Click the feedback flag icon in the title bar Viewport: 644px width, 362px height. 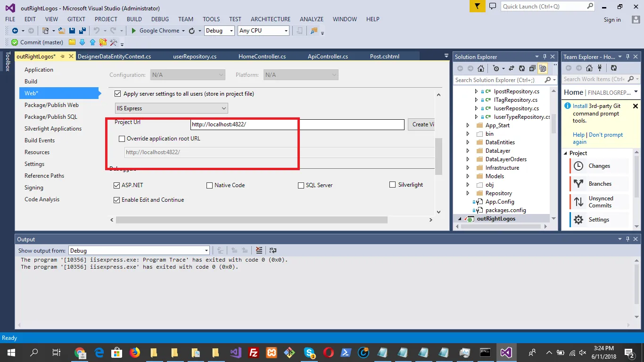tap(477, 6)
